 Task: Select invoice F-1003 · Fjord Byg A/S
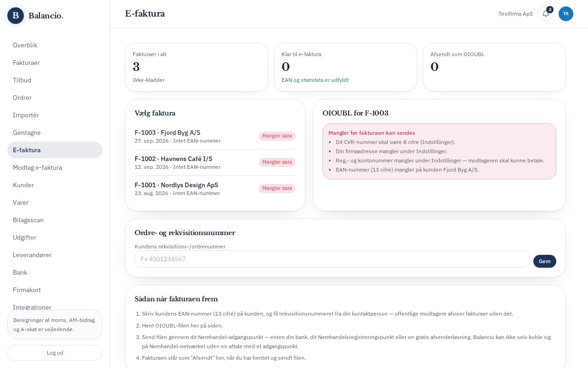(x=215, y=136)
